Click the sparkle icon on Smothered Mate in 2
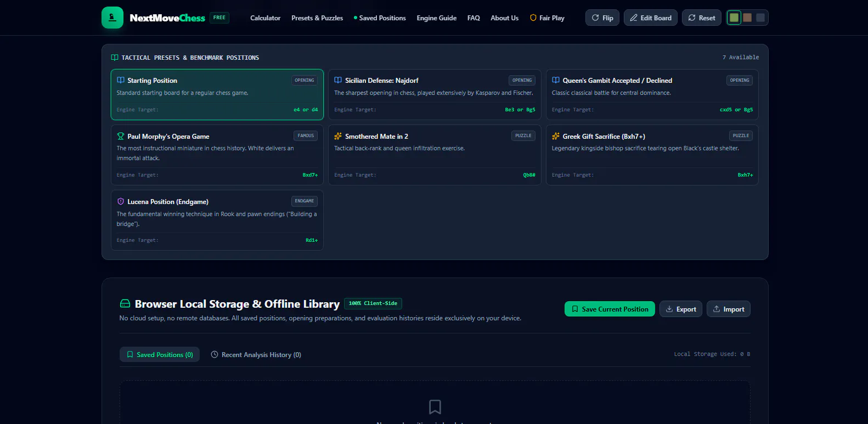 click(338, 136)
